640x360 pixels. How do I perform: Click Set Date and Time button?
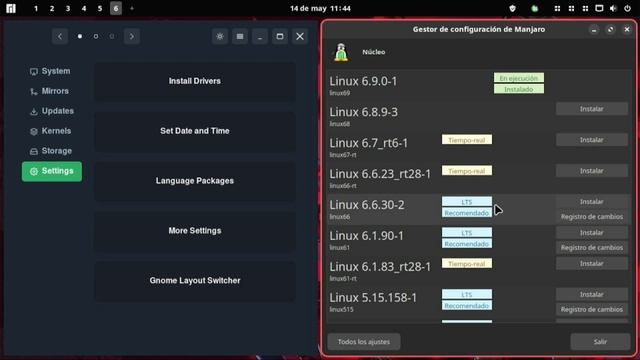[195, 131]
